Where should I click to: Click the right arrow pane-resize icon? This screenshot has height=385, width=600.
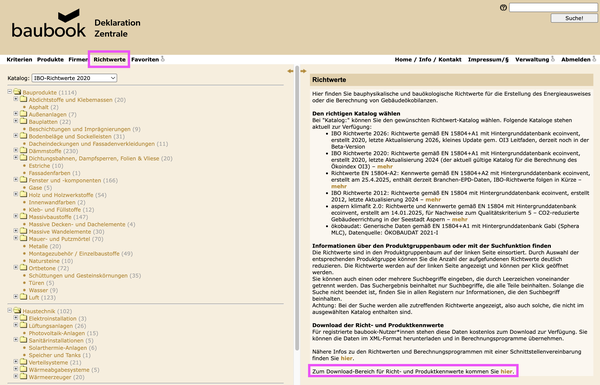[x=303, y=71]
